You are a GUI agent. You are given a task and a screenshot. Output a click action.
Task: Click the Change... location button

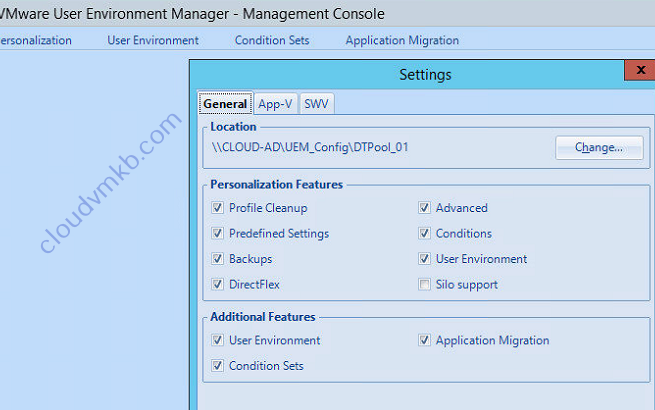pyautogui.click(x=599, y=148)
